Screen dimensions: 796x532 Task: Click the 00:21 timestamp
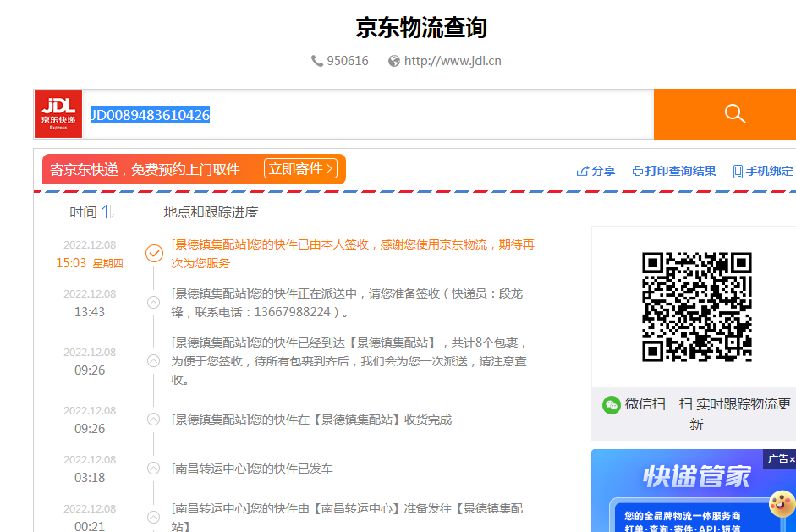click(x=90, y=526)
